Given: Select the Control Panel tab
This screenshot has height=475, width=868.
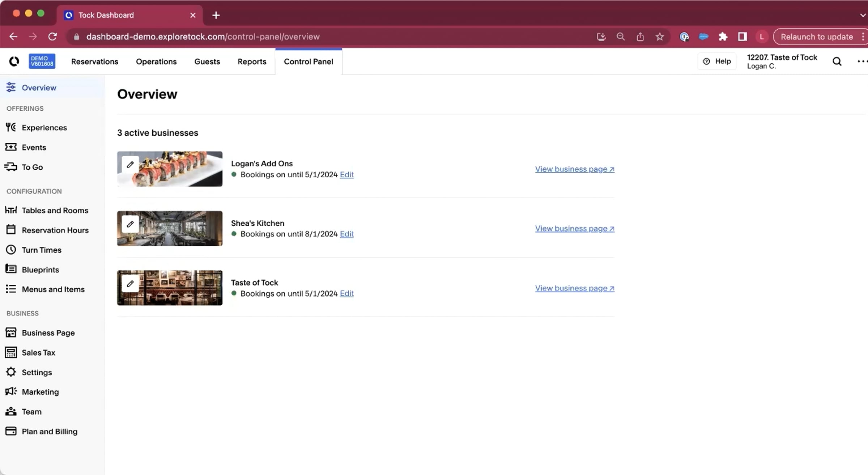Looking at the screenshot, I should 309,62.
